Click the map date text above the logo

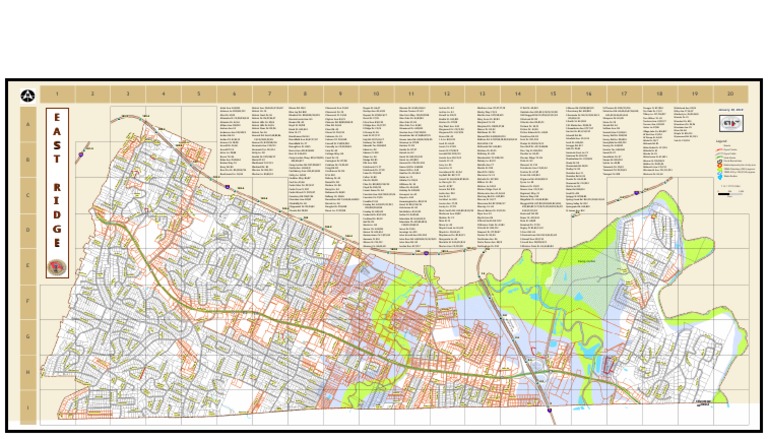pos(731,110)
